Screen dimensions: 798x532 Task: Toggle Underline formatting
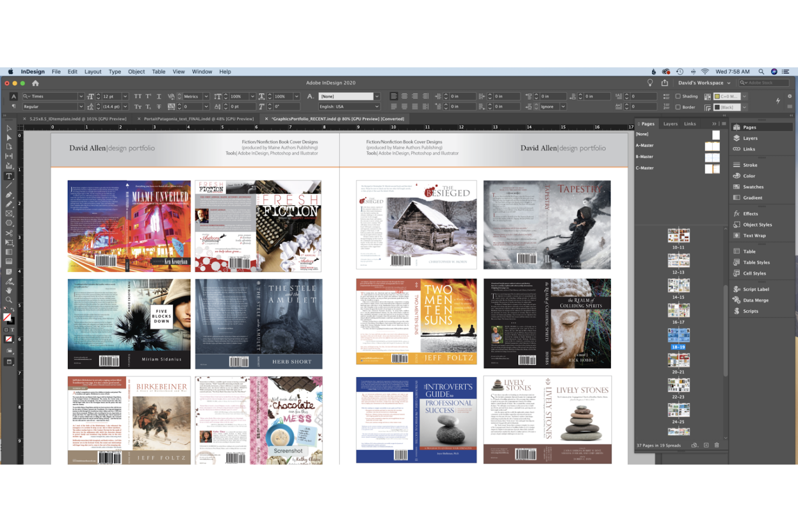click(x=159, y=96)
